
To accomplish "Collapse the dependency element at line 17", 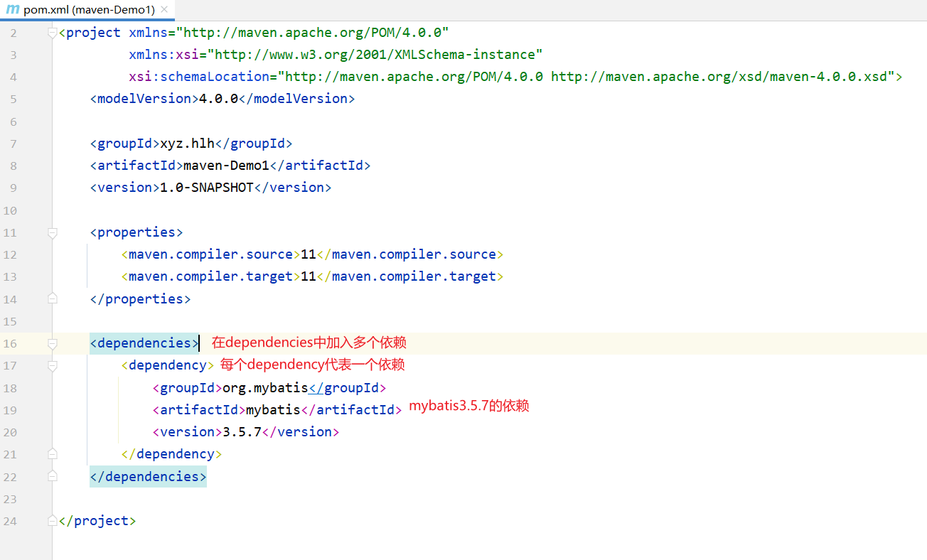I will tap(52, 365).
